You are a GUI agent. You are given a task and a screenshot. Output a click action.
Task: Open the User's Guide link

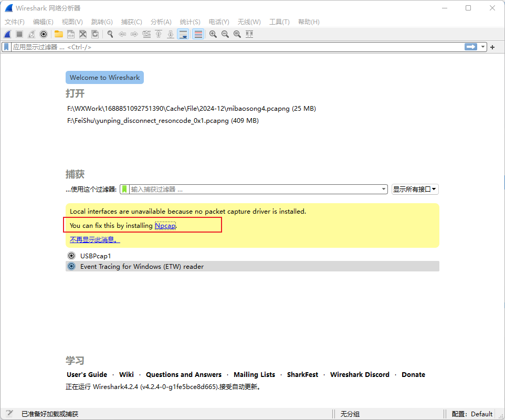87,374
